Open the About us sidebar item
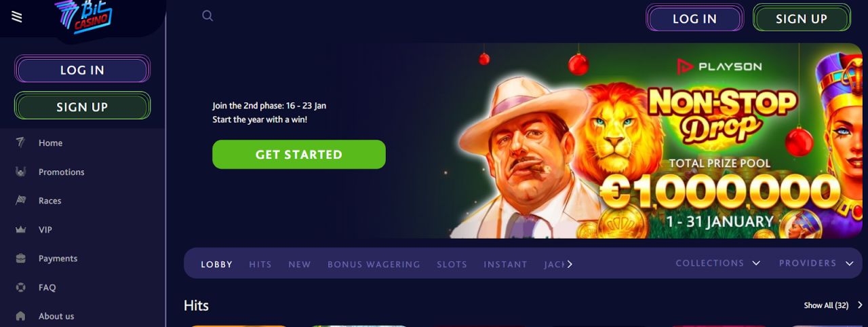This screenshot has height=327, width=868. (x=45, y=316)
